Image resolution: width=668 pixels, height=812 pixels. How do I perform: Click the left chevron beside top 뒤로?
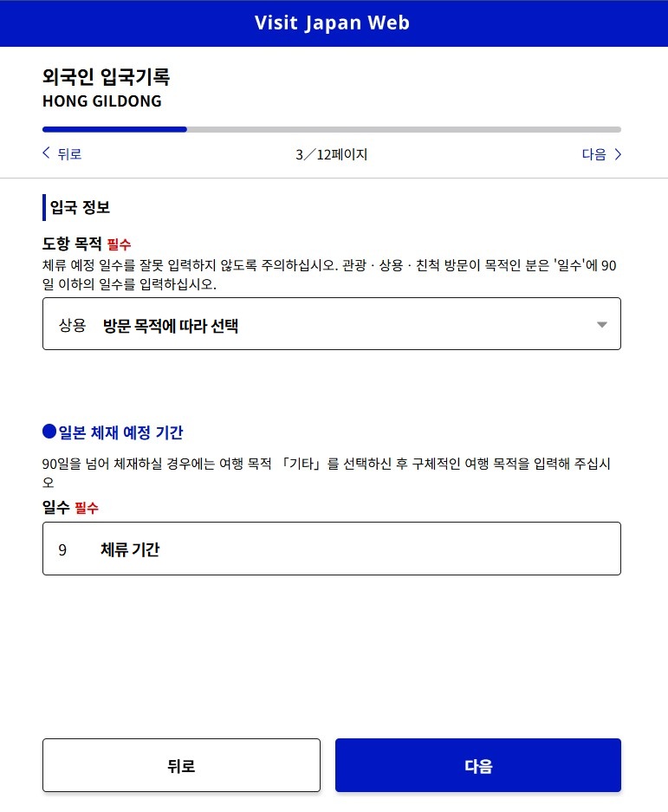pos(46,153)
